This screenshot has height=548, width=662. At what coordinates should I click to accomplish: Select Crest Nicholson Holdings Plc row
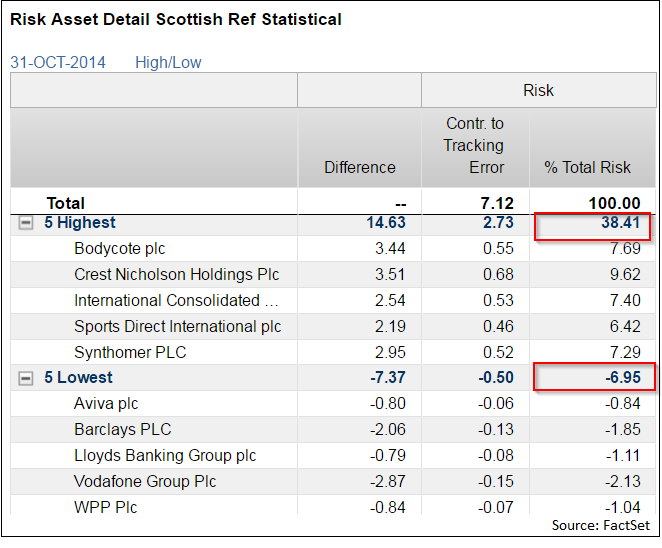point(176,274)
